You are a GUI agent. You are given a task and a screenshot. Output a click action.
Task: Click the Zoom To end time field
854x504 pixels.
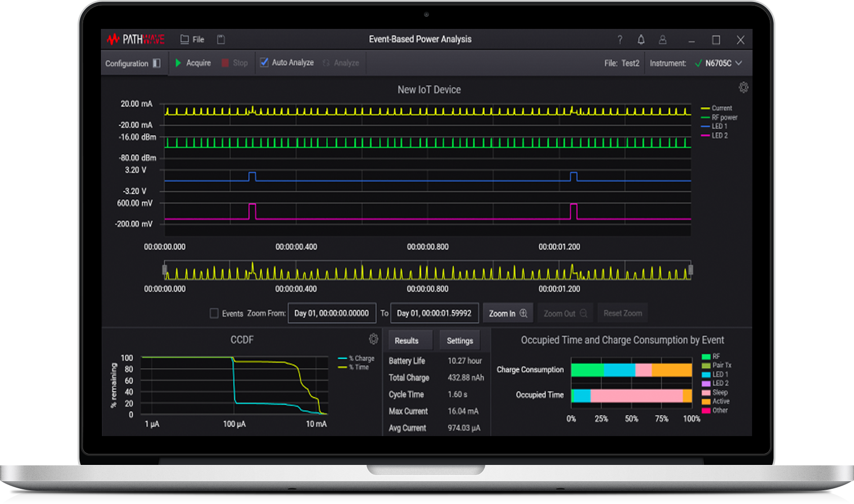(x=434, y=313)
